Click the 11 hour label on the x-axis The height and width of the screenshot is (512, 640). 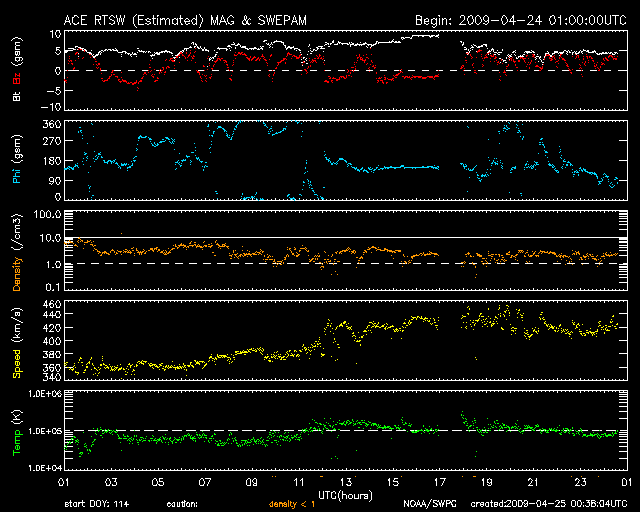pos(299,483)
